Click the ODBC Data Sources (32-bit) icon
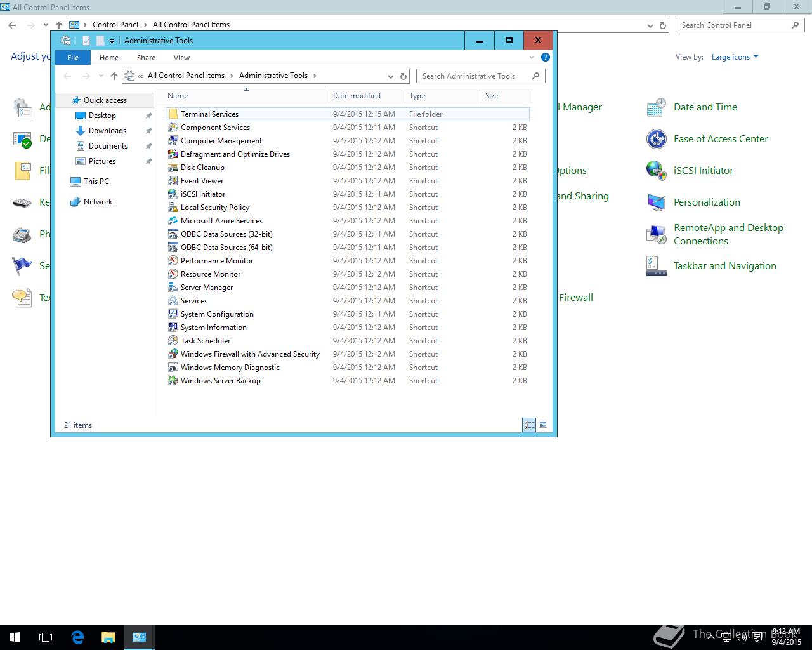 [173, 234]
